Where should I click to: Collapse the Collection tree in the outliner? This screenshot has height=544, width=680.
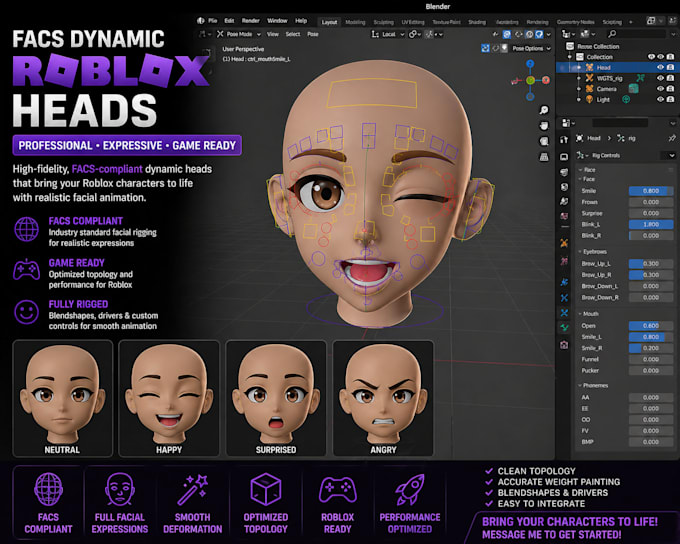tap(570, 57)
